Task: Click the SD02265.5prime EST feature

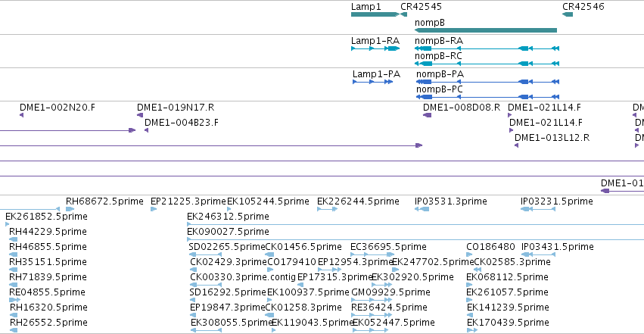Action: [x=205, y=254]
